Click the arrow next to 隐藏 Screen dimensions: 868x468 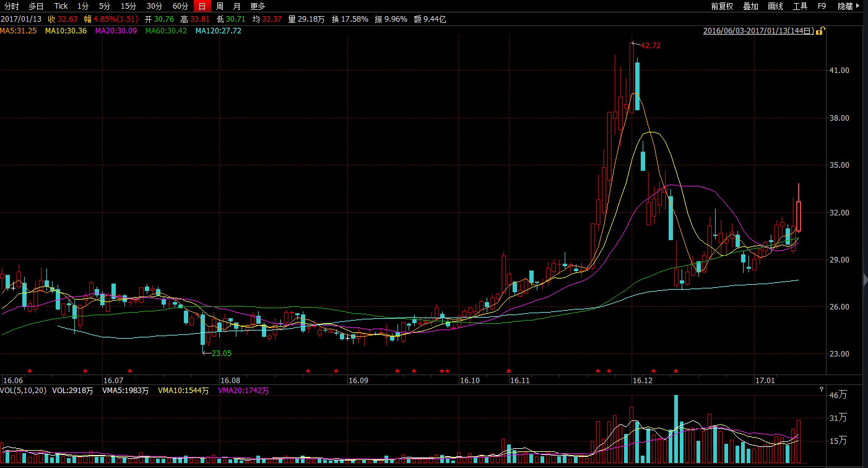coord(860,6)
